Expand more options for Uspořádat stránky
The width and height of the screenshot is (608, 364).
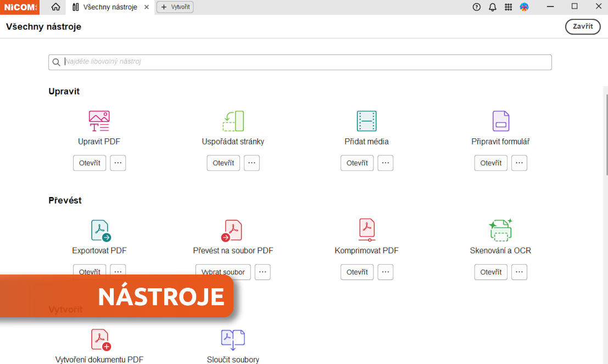[x=252, y=163]
